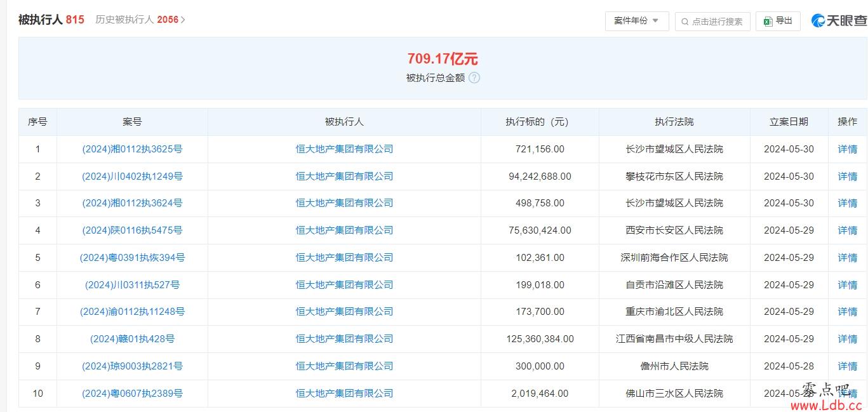Click the 被执行人 column header
Image resolution: width=868 pixels, height=412 pixels.
(345, 122)
